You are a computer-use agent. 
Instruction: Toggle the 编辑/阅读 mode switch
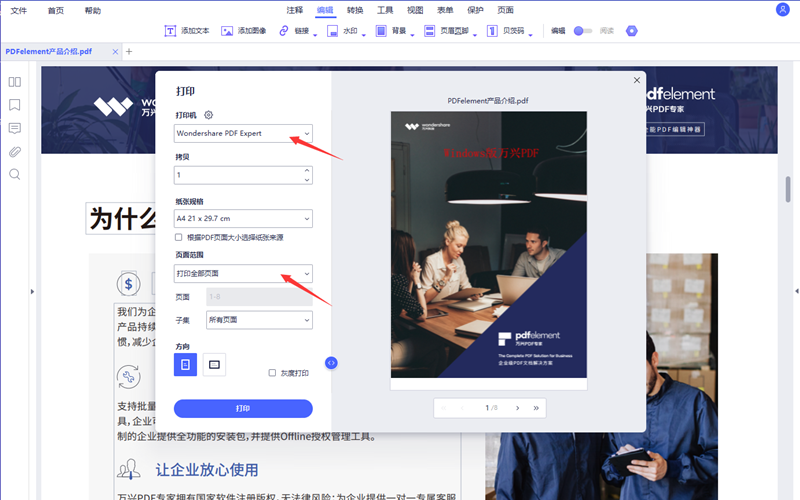coord(582,31)
